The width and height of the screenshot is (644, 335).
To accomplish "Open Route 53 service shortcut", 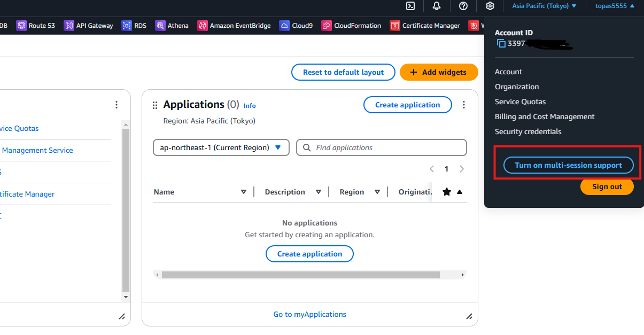I will (36, 25).
